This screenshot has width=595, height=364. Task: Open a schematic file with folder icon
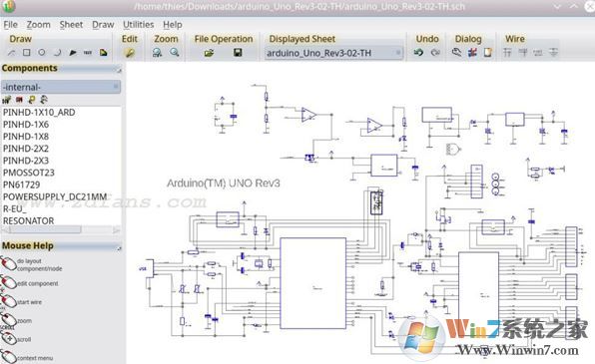pos(209,53)
